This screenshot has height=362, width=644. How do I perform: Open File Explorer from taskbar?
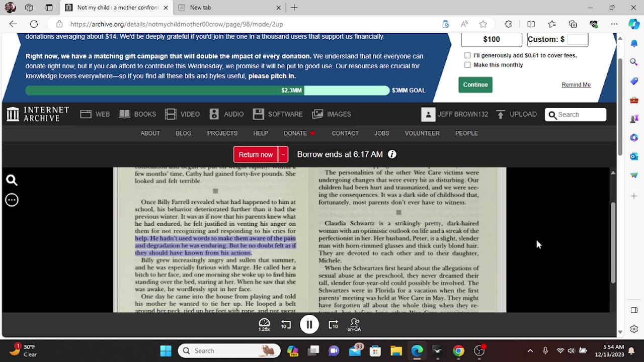(x=396, y=350)
